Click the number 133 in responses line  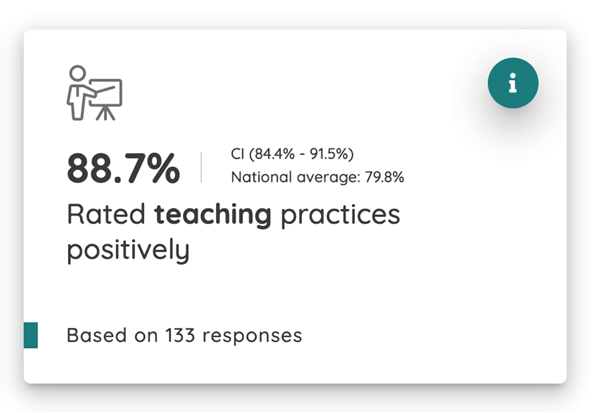tap(180, 336)
